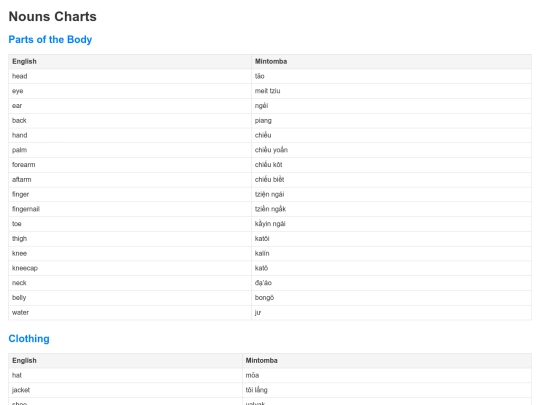Select the Mintomba header in the body table
540x405 pixels.
pyautogui.click(x=392, y=62)
